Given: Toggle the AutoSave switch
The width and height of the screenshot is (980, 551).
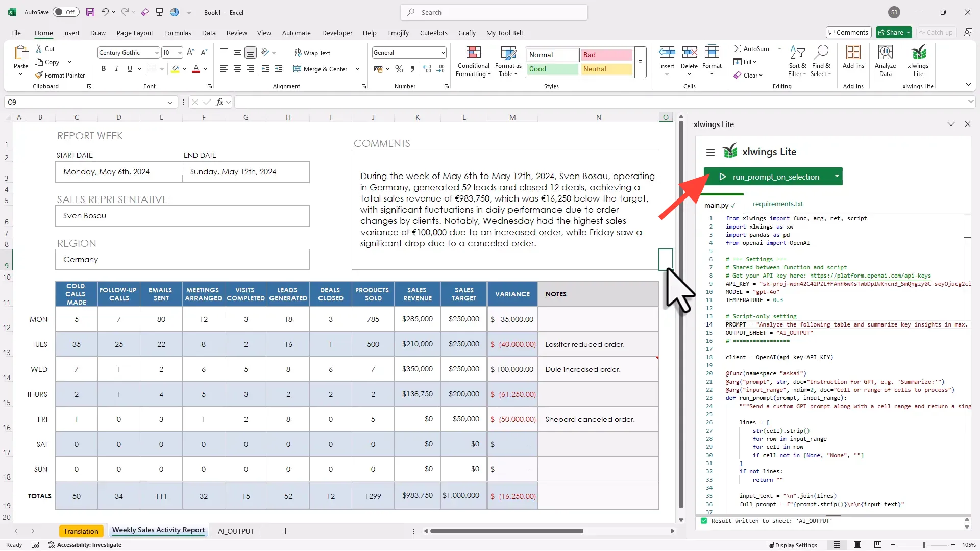Looking at the screenshot, I should 66,12.
